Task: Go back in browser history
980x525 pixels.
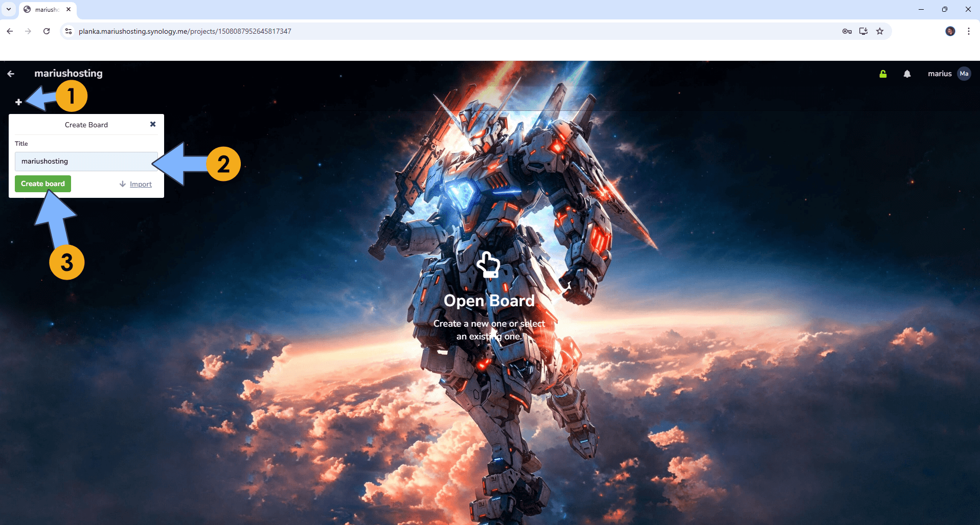Action: (x=10, y=31)
